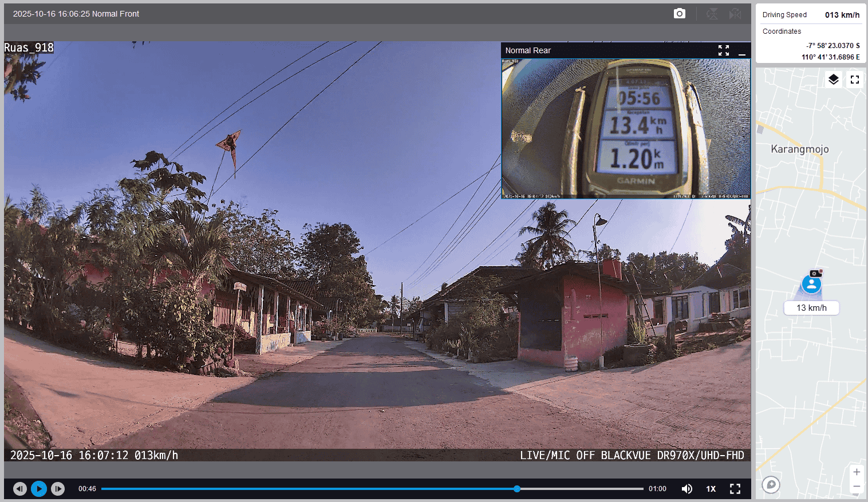This screenshot has width=868, height=502.
Task: Mute the video audio
Action: [x=687, y=489]
